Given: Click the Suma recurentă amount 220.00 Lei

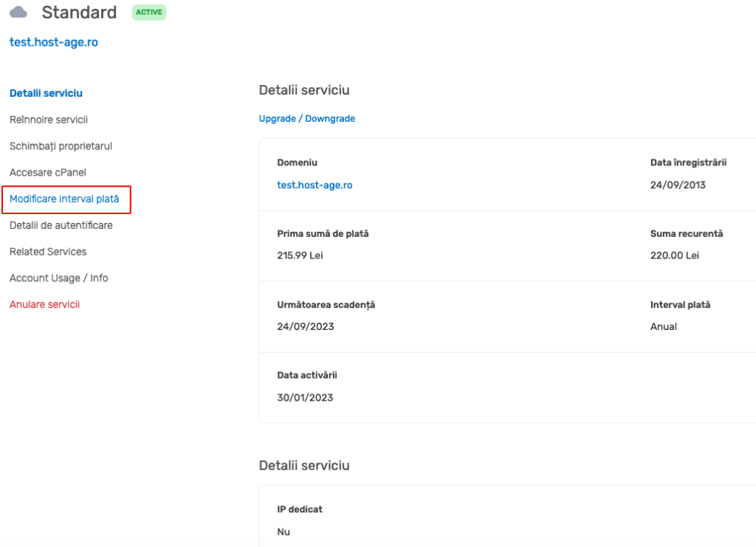Looking at the screenshot, I should (x=674, y=255).
